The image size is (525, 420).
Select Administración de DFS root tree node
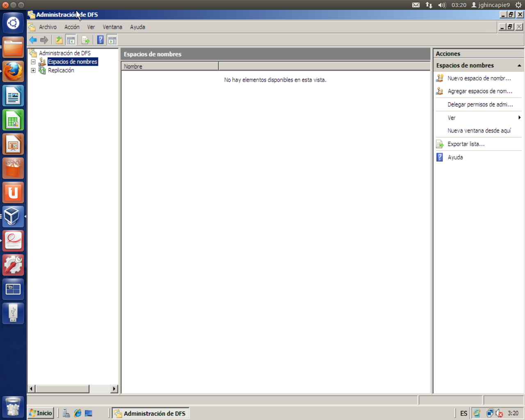coord(65,53)
